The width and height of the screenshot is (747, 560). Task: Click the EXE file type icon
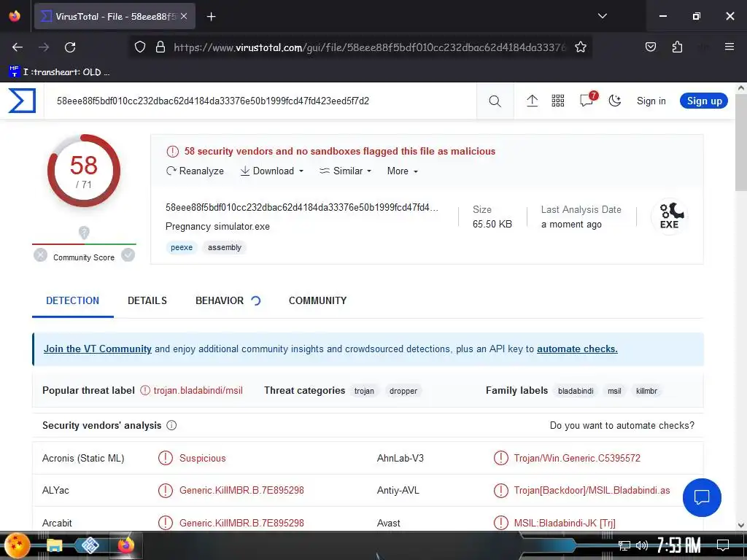coord(670,216)
